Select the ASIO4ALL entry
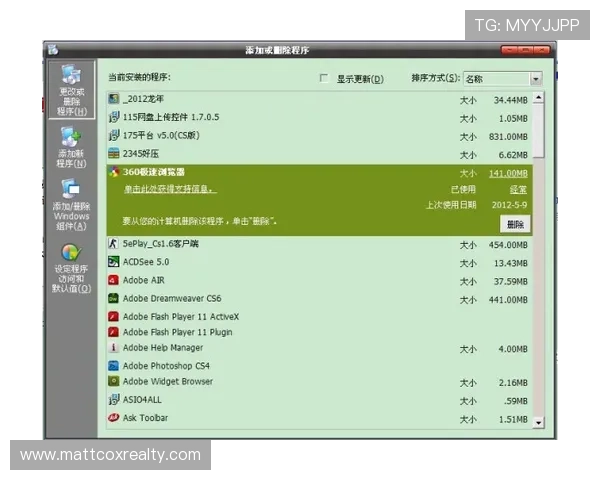600x480 pixels. click(319, 400)
